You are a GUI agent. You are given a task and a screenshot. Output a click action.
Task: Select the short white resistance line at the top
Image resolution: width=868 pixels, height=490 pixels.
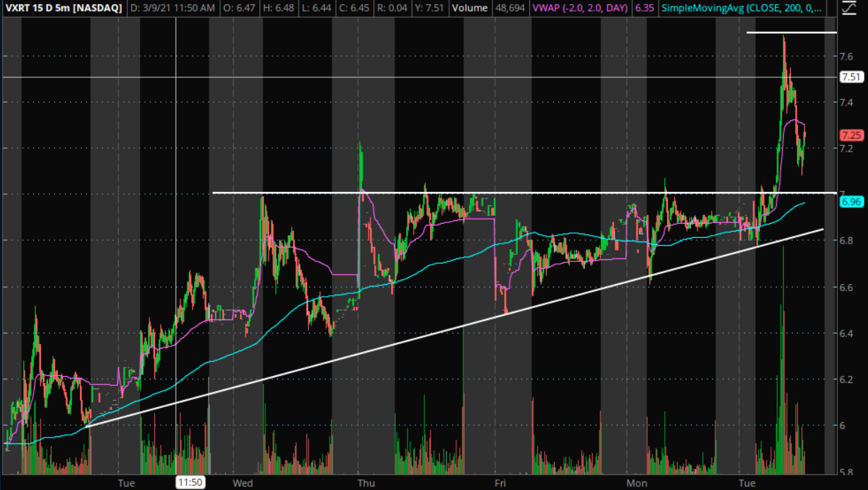tap(791, 33)
